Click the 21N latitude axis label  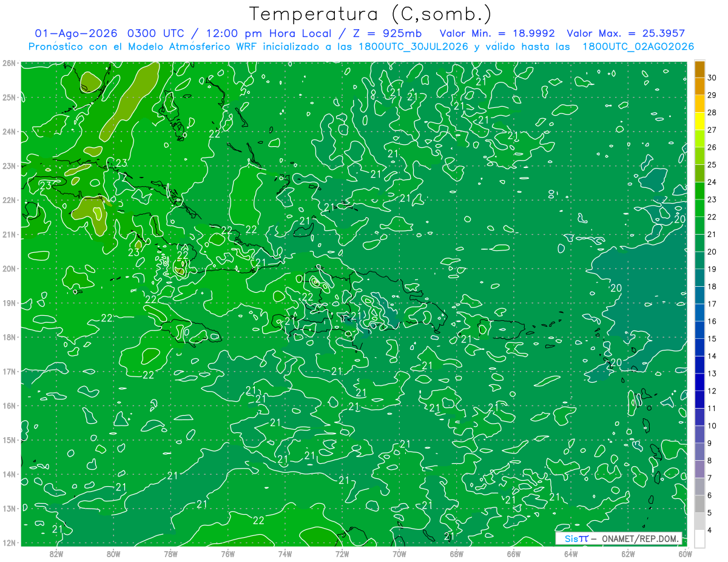[9, 234]
